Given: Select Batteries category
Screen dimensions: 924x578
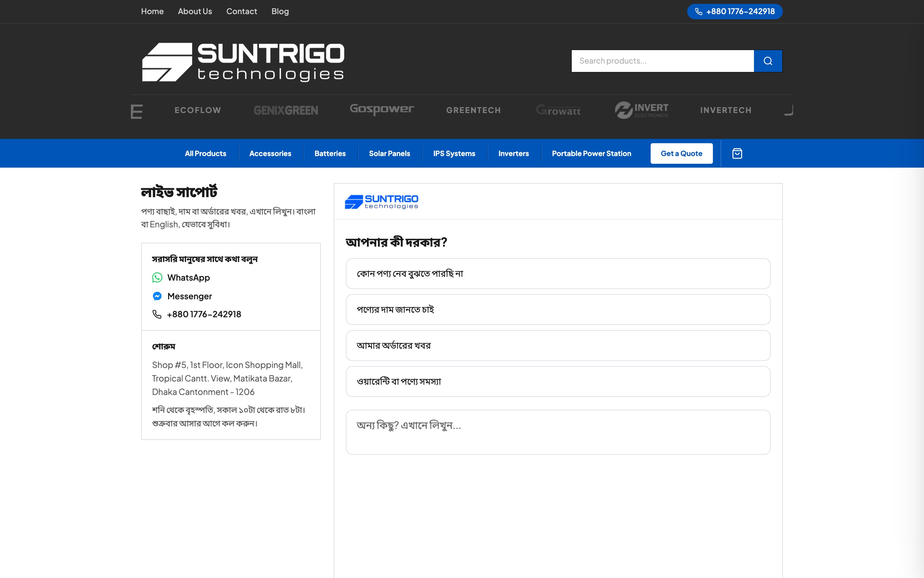Looking at the screenshot, I should point(330,153).
